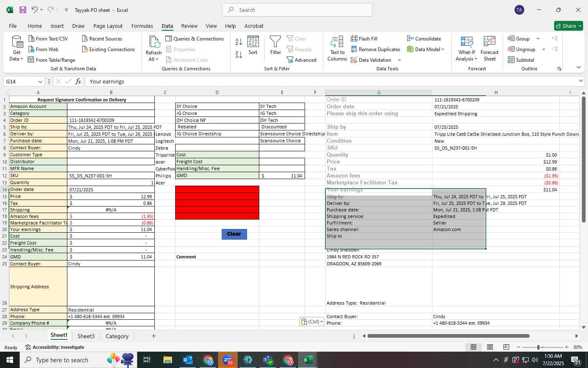This screenshot has height=368, width=588.
Task: Click Insert Function fx icon
Action: click(x=78, y=81)
